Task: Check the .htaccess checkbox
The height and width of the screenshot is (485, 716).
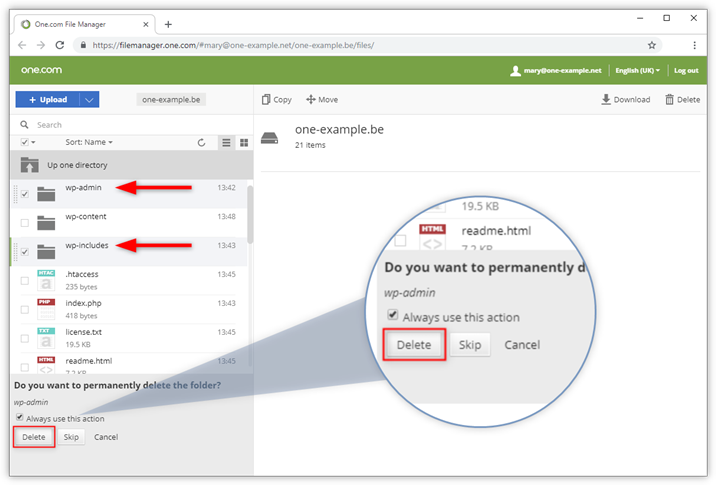Action: coord(25,281)
